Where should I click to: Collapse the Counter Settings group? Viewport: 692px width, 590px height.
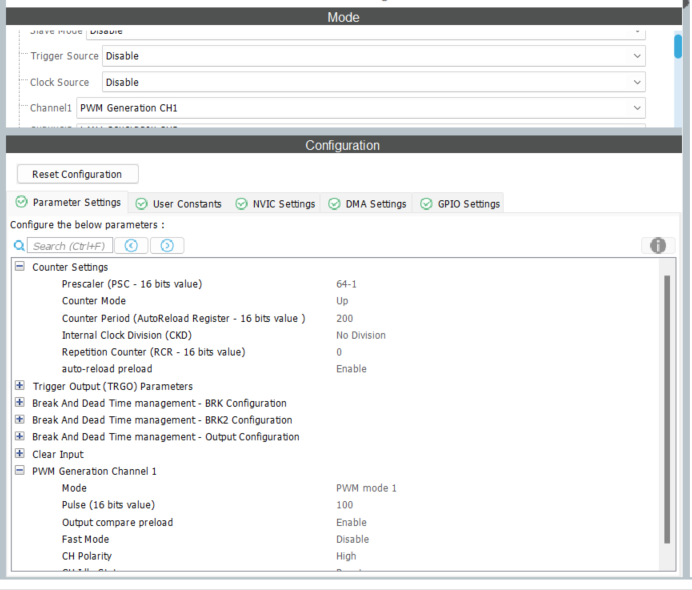(x=19, y=266)
